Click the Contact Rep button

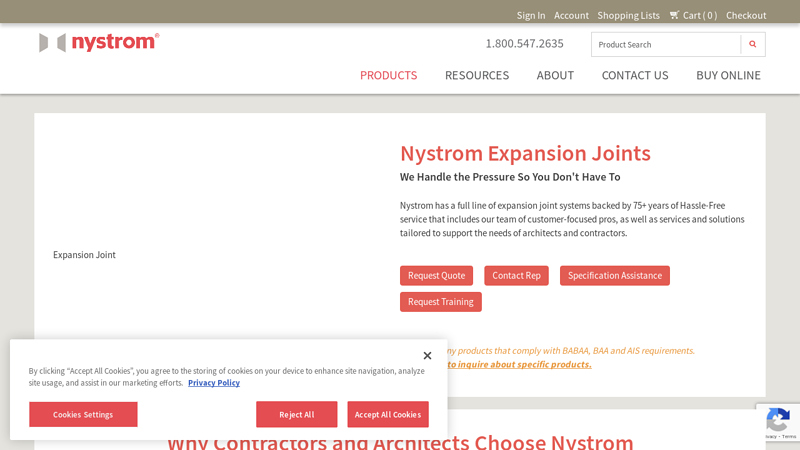click(516, 276)
